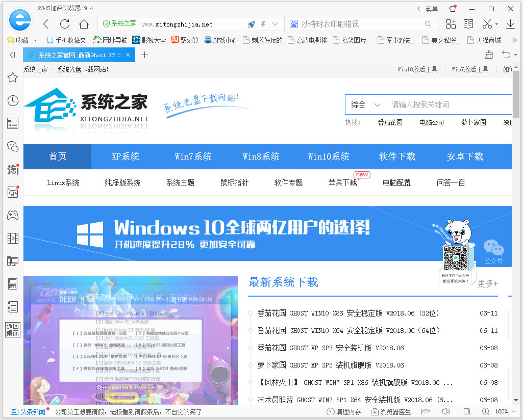Image resolution: width=523 pixels, height=420 pixels.
Task: Open the Win10系统 navigation tab
Action: pyautogui.click(x=329, y=156)
